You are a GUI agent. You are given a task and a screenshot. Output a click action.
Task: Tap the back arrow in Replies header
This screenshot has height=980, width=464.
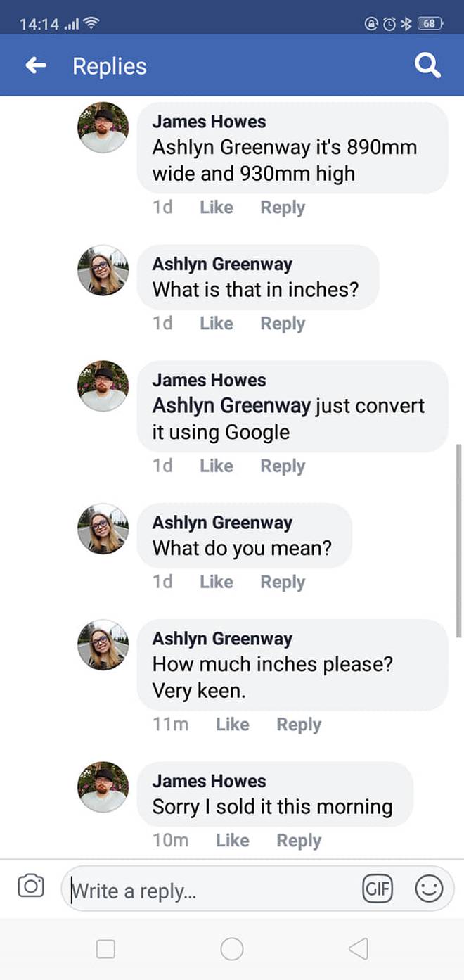36,66
